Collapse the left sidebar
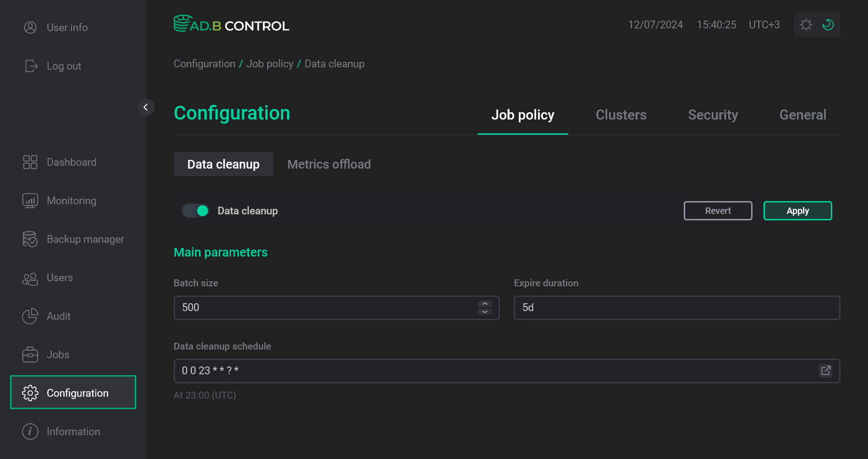Viewport: 868px width, 459px height. coord(146,107)
